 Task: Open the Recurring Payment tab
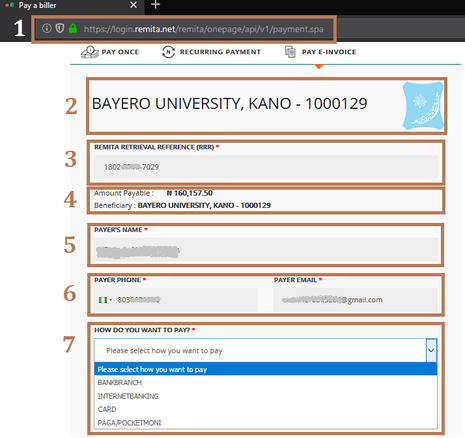pos(211,52)
